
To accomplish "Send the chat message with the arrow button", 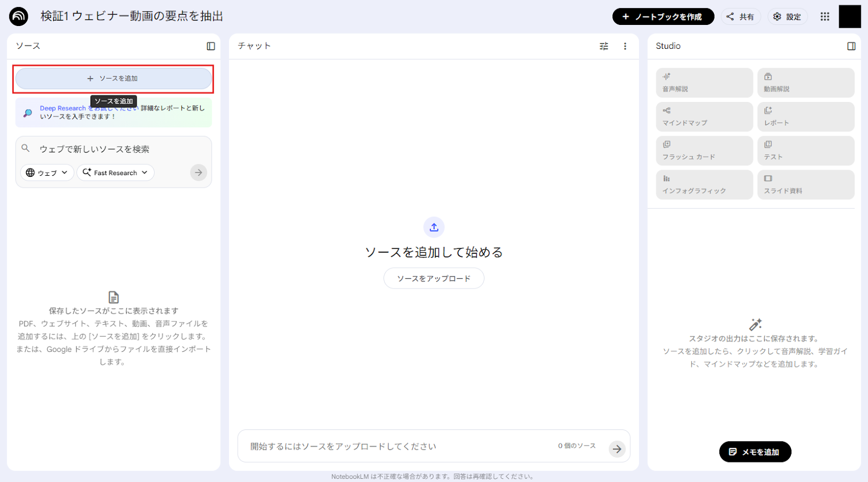I will (617, 449).
